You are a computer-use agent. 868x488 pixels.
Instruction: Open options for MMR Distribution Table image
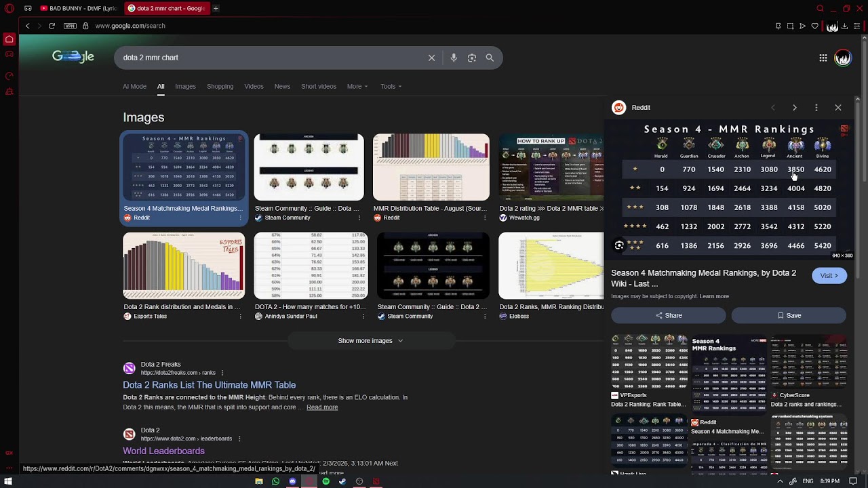(x=484, y=218)
